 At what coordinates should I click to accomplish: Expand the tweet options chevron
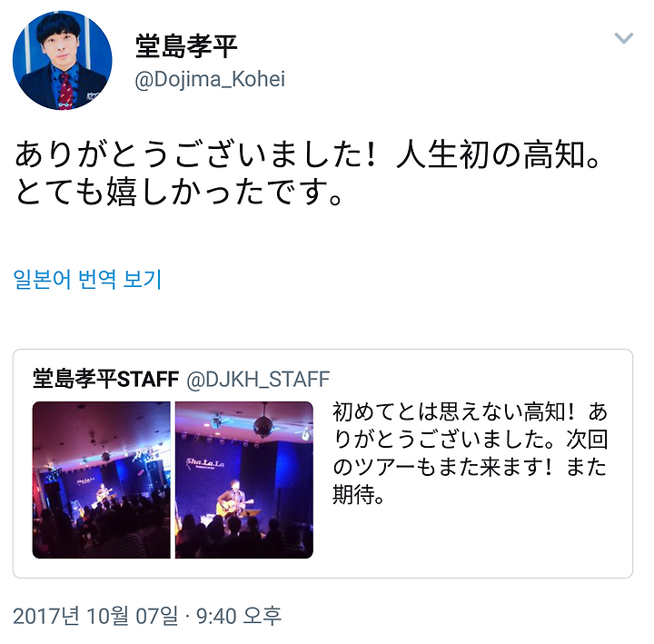(x=623, y=38)
